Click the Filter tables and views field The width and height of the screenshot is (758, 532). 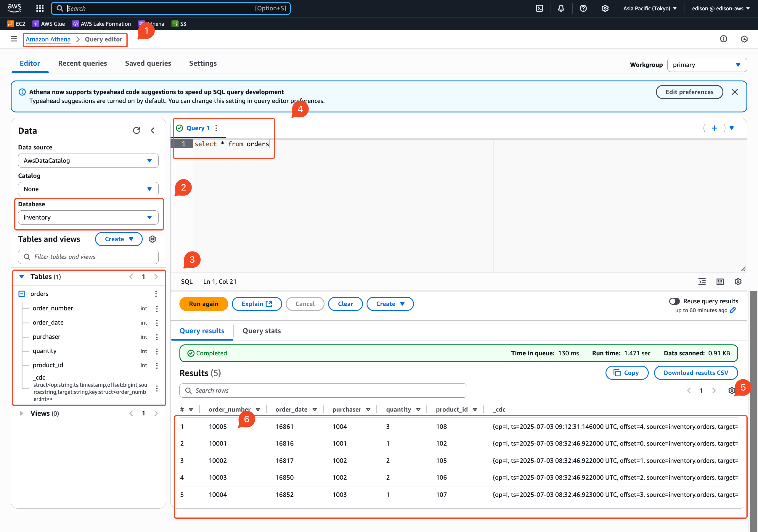pos(88,256)
